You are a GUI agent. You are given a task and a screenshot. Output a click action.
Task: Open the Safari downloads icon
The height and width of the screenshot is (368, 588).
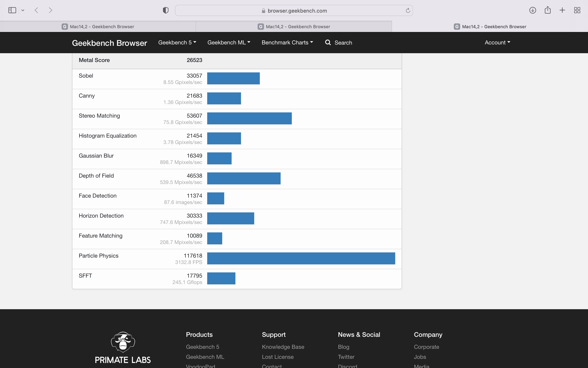pos(533,10)
